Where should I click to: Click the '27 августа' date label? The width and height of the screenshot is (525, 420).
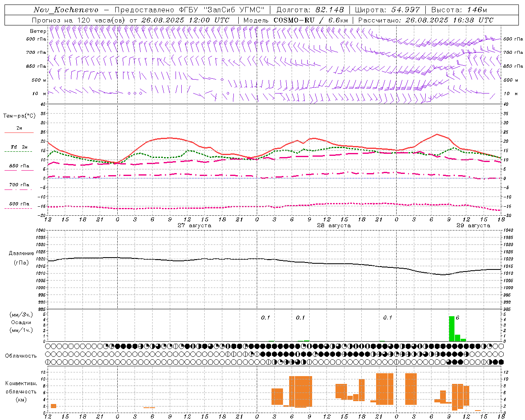194,226
